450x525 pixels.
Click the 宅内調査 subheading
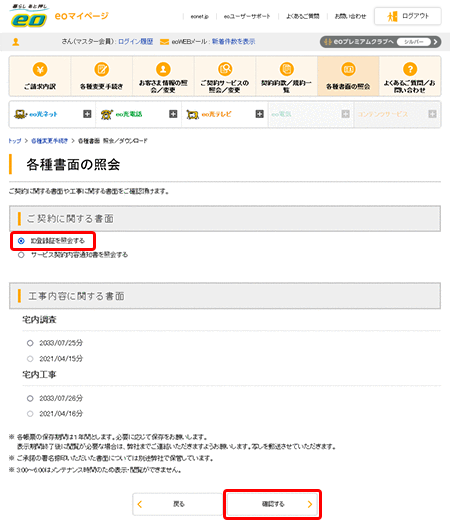(x=39, y=320)
